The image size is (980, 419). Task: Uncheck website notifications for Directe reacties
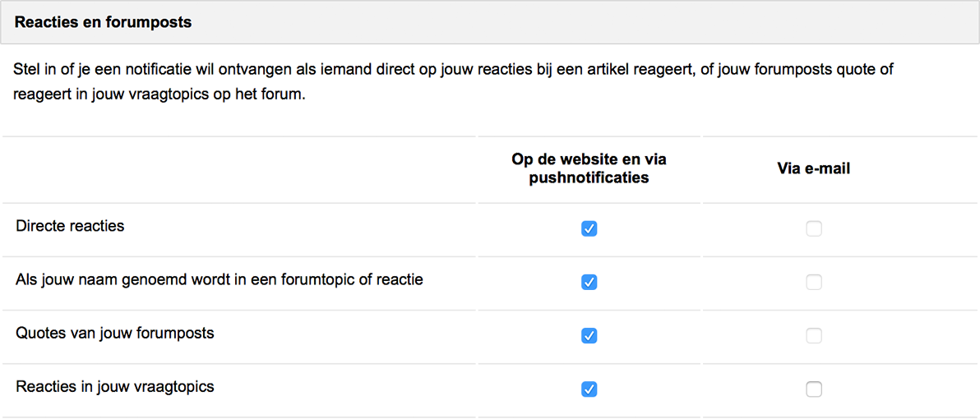(589, 228)
